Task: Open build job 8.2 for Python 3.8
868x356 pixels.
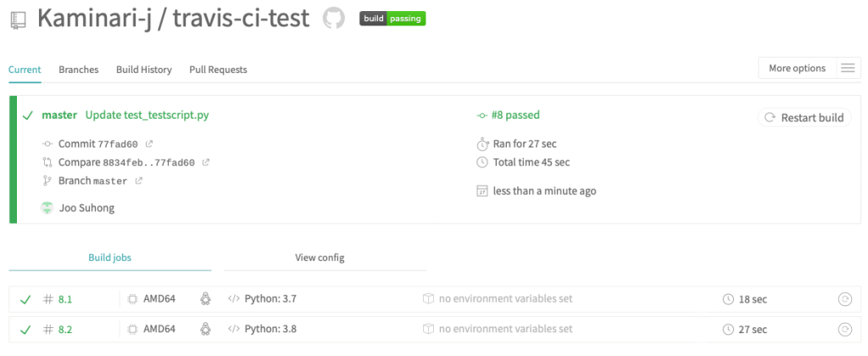Action: pos(433,330)
